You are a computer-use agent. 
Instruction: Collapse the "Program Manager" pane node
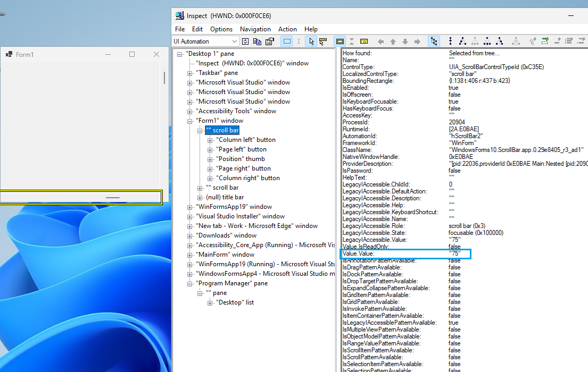pyautogui.click(x=190, y=284)
